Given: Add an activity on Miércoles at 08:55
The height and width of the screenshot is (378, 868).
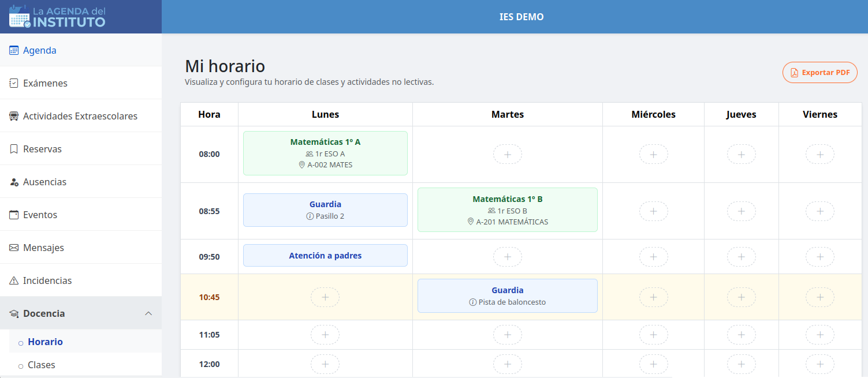Looking at the screenshot, I should [654, 211].
